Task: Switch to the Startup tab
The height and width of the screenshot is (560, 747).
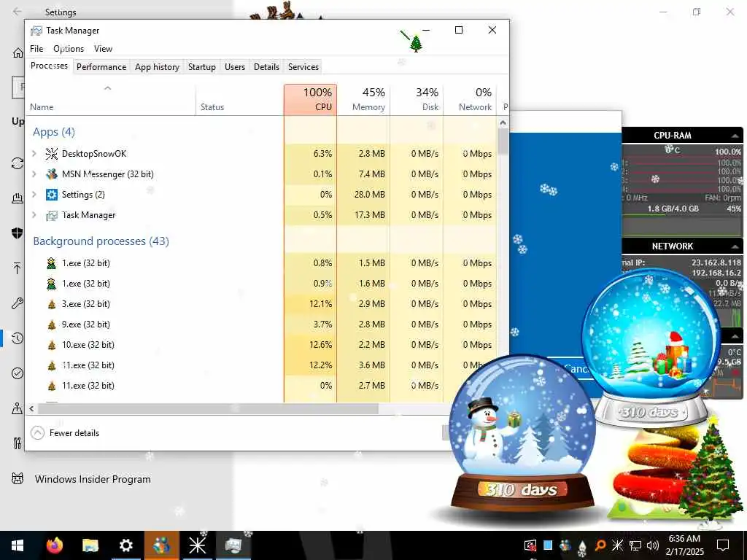Action: click(202, 66)
